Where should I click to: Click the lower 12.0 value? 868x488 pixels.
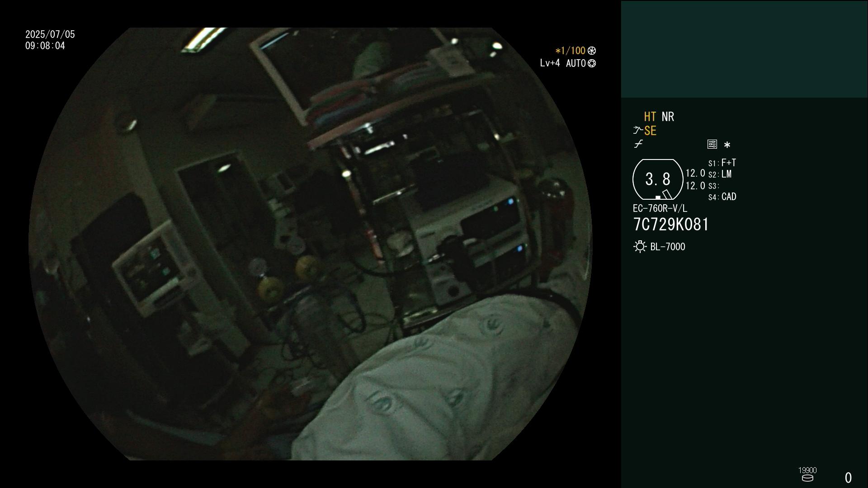point(695,186)
